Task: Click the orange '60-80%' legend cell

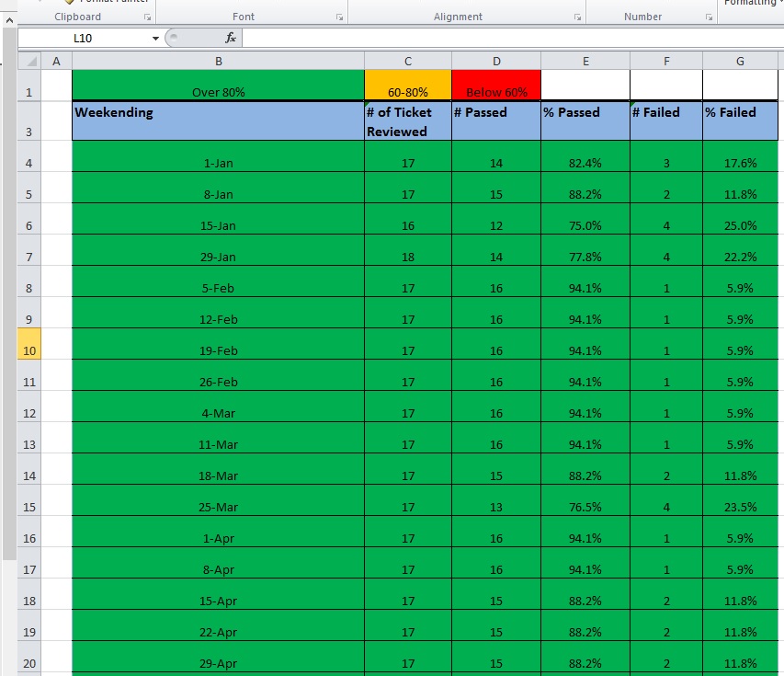Action: pos(408,86)
